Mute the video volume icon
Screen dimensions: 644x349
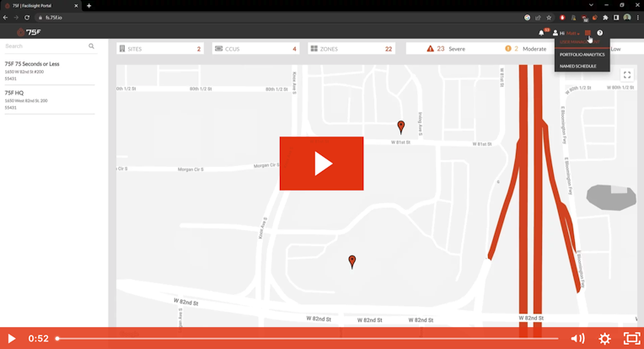coord(577,338)
